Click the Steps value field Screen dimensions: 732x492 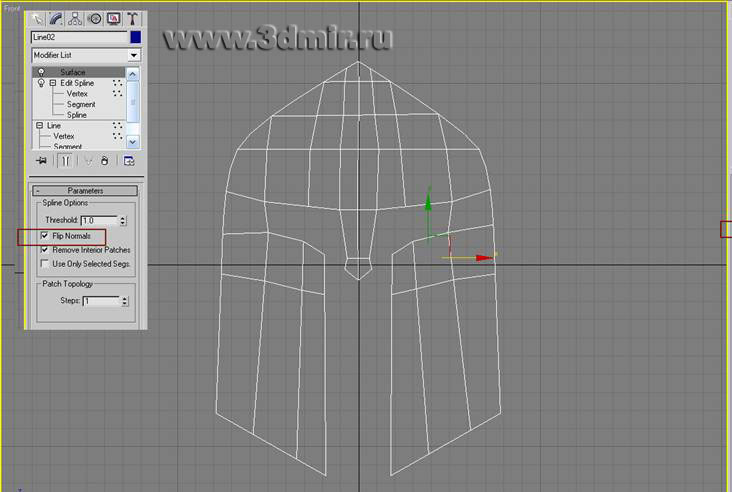(x=101, y=301)
